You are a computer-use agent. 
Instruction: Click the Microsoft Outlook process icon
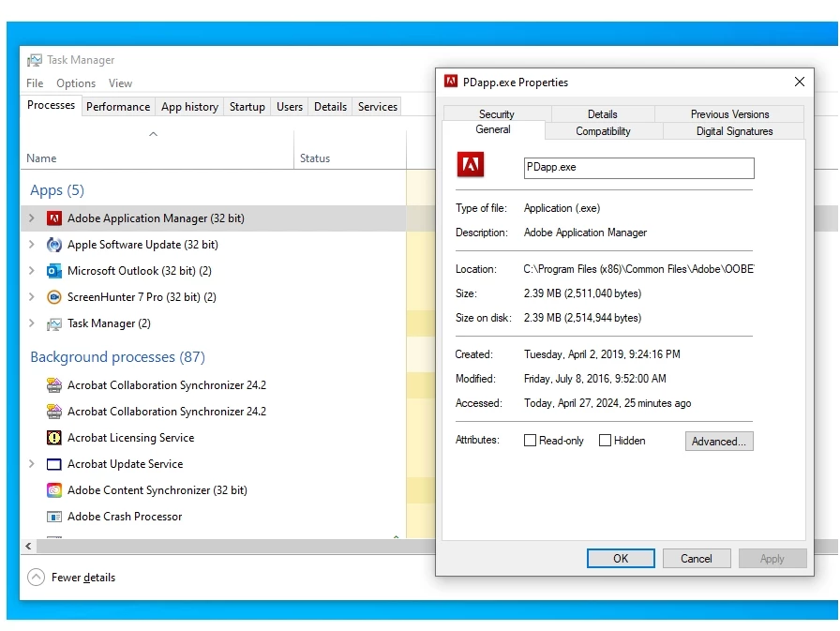point(54,271)
